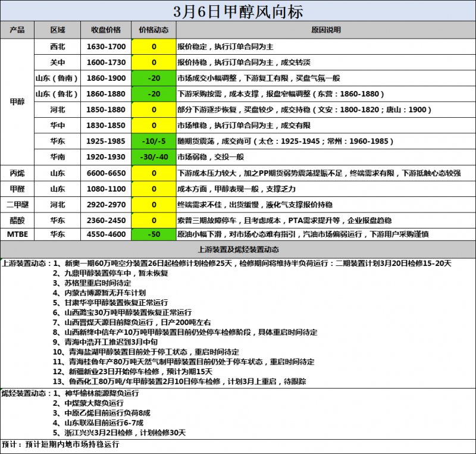Click reason text 随期货震荡，成交尚可
This screenshot has width=476, height=454.
coord(214,141)
